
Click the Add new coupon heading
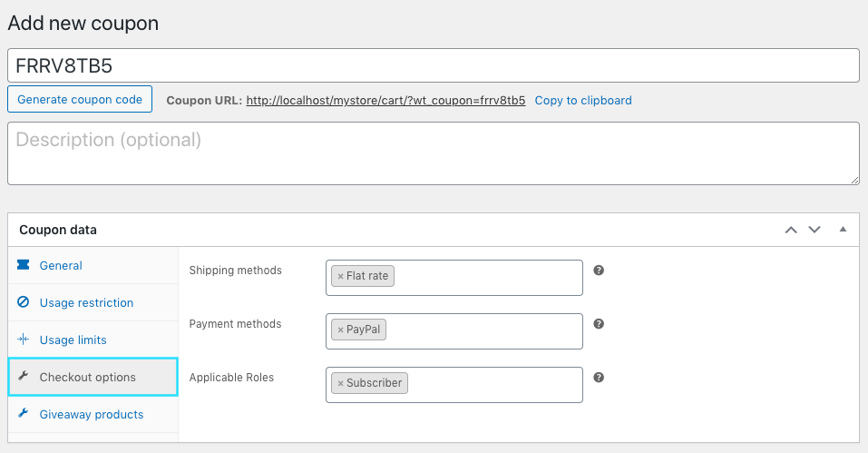pos(83,24)
